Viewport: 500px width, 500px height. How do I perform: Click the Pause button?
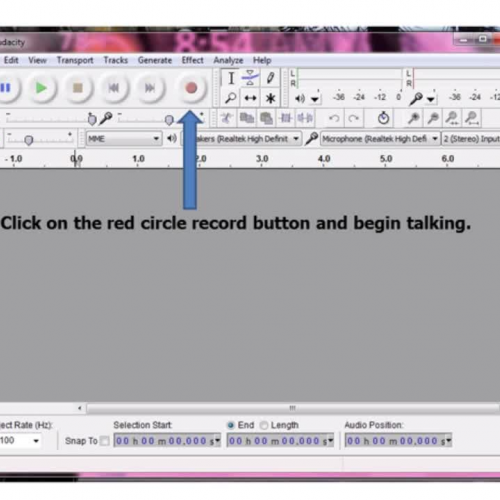[6, 88]
